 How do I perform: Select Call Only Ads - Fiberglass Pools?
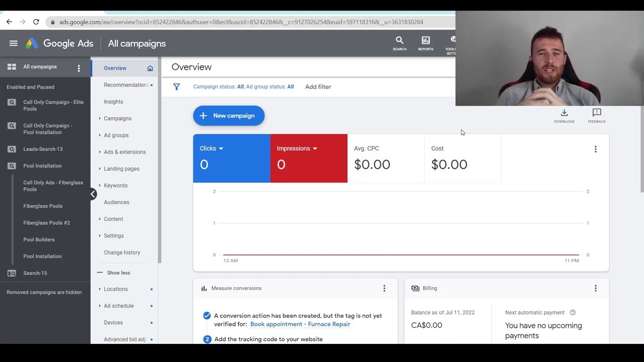(53, 186)
